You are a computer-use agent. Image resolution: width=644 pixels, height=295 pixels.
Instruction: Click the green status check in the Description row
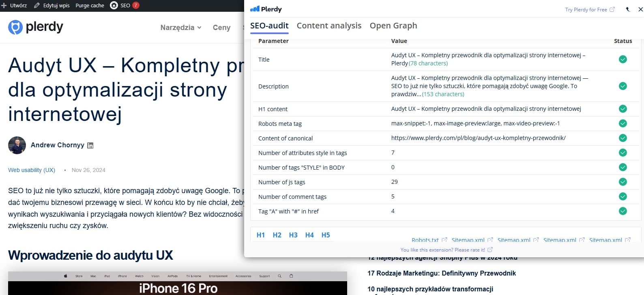click(623, 86)
